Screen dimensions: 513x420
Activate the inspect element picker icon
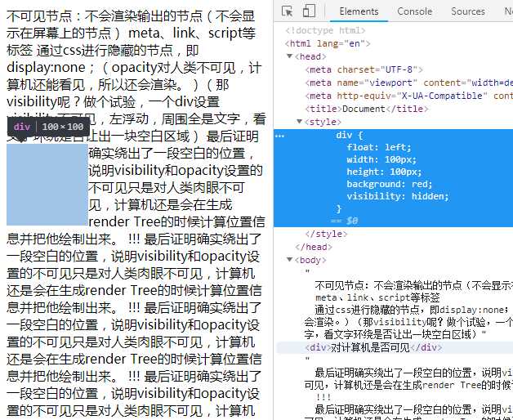pyautogui.click(x=288, y=11)
